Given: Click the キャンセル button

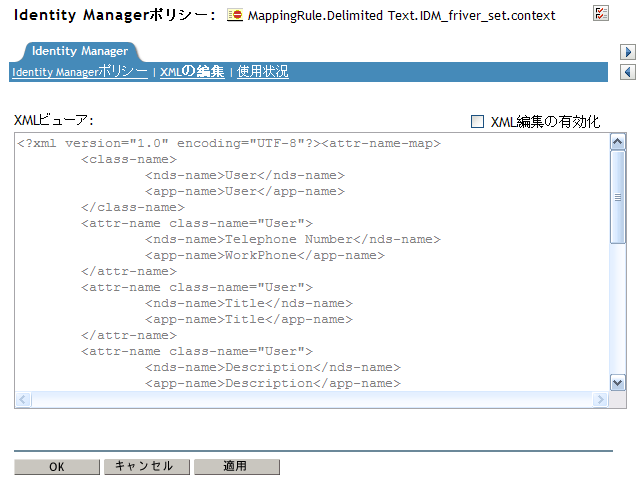Looking at the screenshot, I should click(x=147, y=467).
